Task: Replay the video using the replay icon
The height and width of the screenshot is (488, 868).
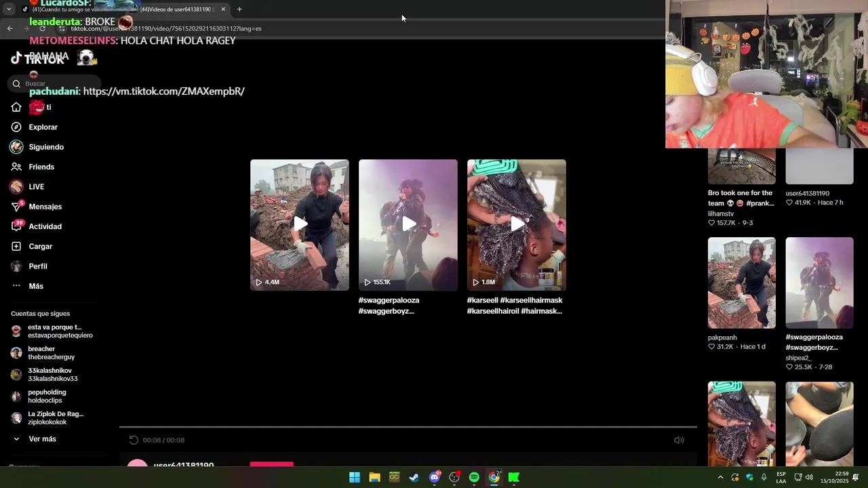Action: (x=134, y=440)
